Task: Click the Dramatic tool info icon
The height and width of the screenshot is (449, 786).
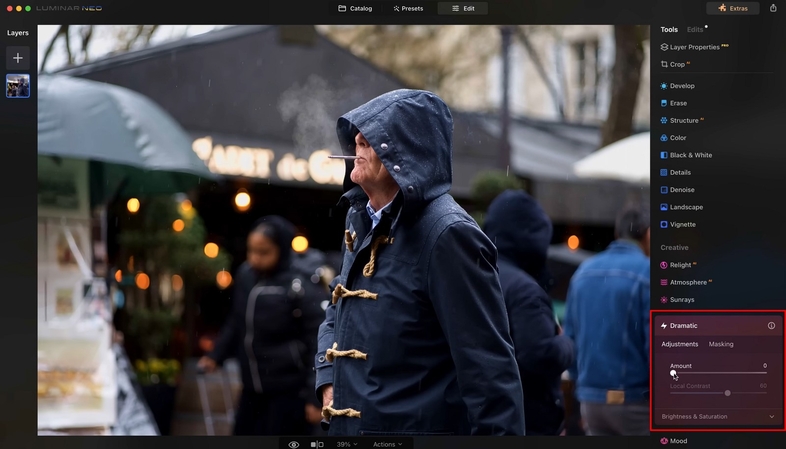Action: tap(771, 326)
